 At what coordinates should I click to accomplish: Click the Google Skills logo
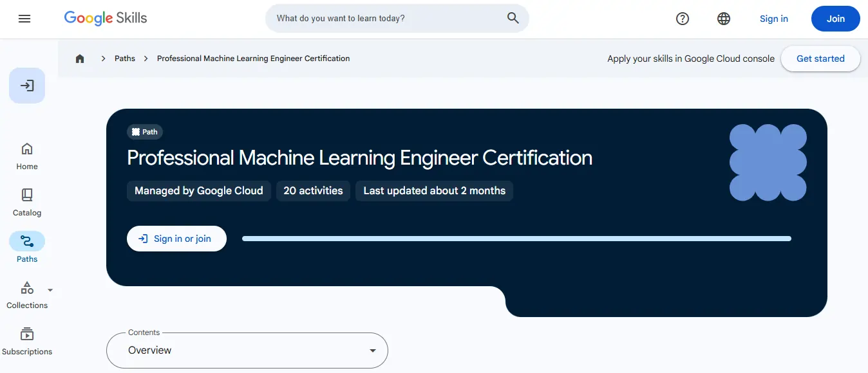106,19
